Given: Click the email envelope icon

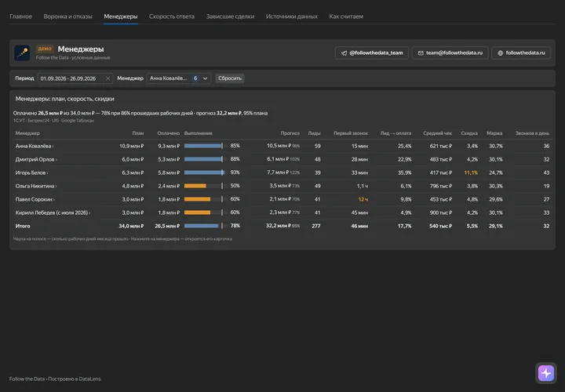Looking at the screenshot, I should [421, 53].
